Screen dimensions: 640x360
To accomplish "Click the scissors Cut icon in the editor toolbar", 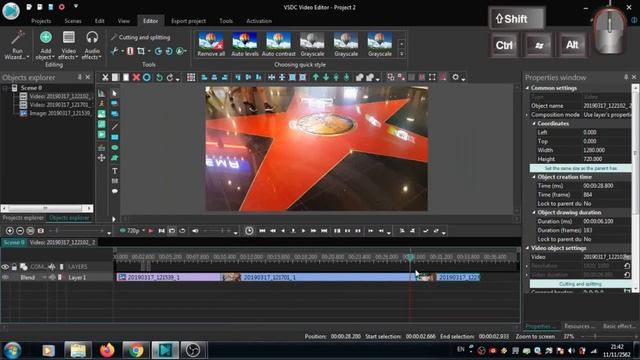I will tap(105, 77).
